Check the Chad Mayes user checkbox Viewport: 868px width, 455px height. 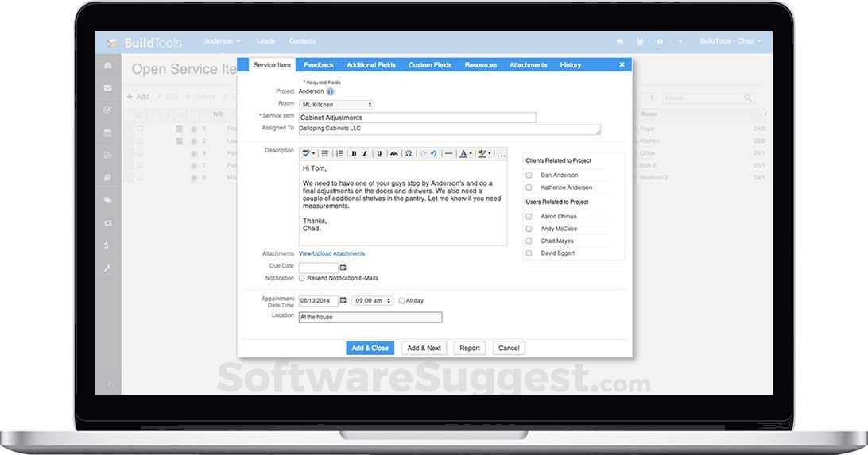[529, 241]
